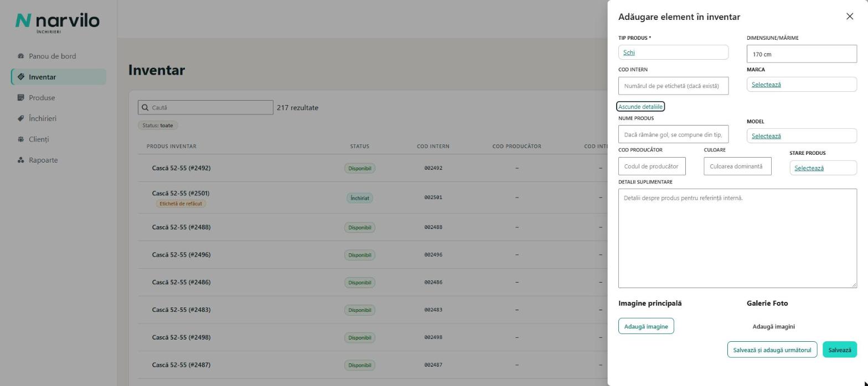Click the Clienți sidebar icon
The image size is (868, 386).
[21, 139]
